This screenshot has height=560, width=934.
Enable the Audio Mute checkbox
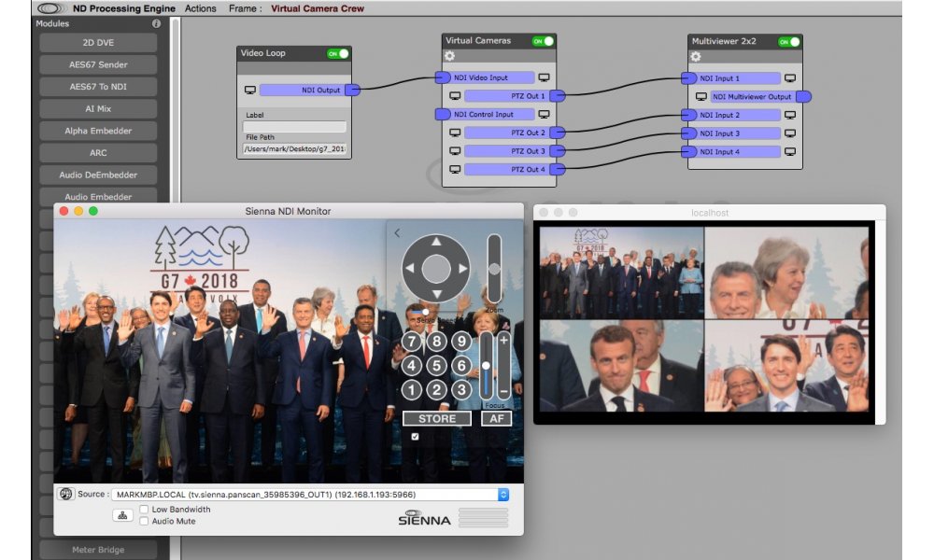point(144,521)
